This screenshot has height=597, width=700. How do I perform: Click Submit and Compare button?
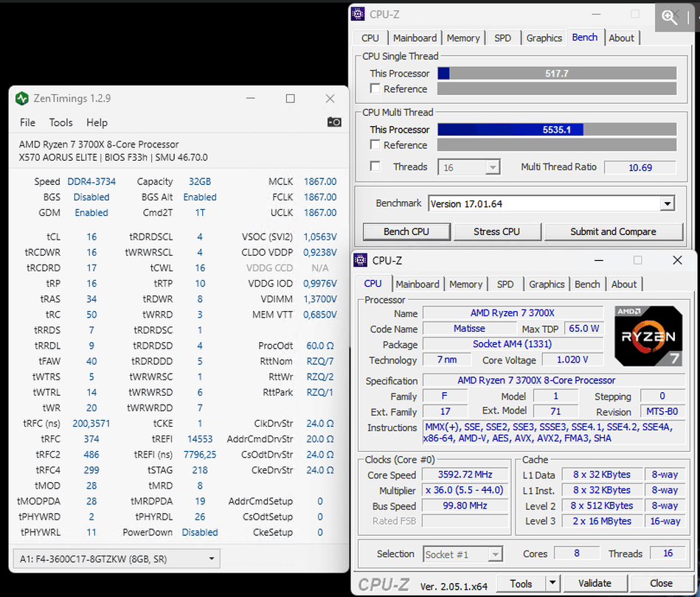(x=614, y=231)
